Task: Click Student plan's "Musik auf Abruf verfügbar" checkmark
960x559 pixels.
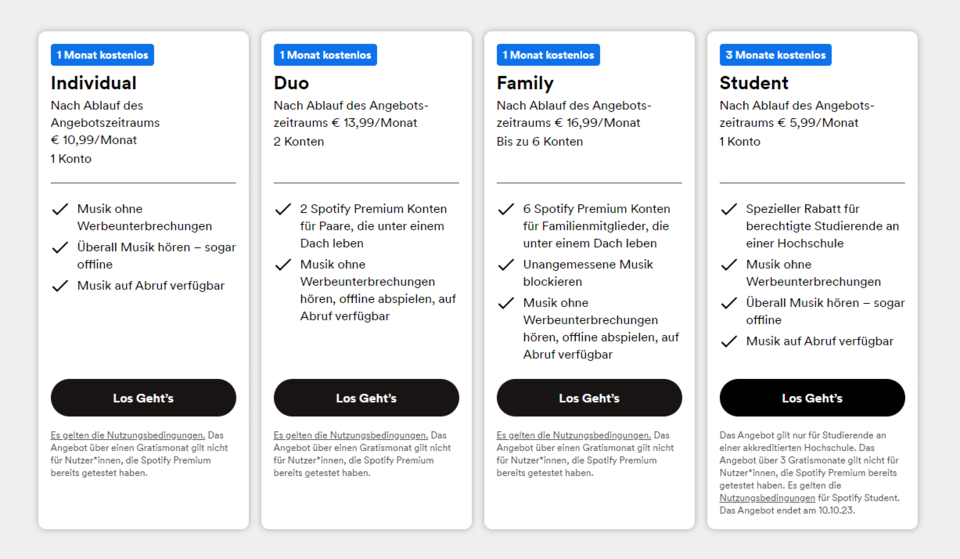Action: tap(729, 342)
